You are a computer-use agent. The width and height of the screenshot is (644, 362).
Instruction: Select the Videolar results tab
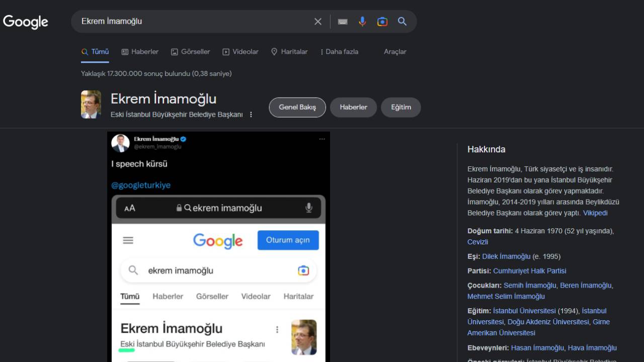pyautogui.click(x=240, y=51)
